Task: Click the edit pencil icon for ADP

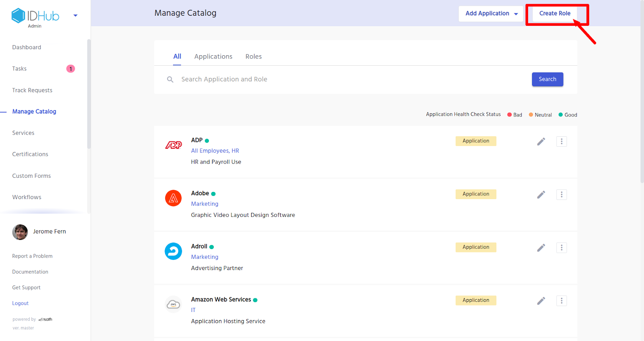Action: coord(541,141)
